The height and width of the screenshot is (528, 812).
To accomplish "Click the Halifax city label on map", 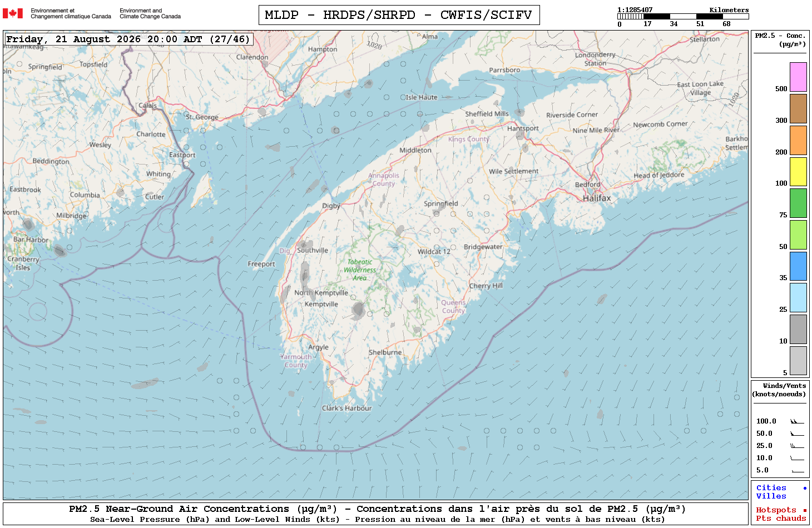I will click(596, 198).
